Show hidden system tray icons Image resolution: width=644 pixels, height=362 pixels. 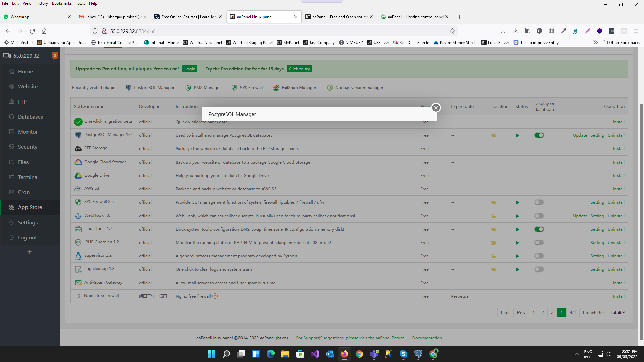(576, 354)
